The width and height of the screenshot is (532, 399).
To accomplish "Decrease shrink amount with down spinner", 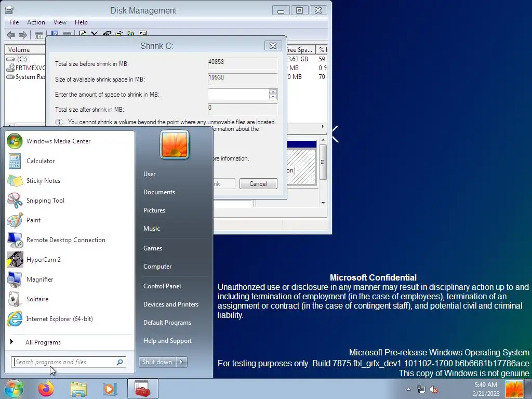I will click(273, 97).
